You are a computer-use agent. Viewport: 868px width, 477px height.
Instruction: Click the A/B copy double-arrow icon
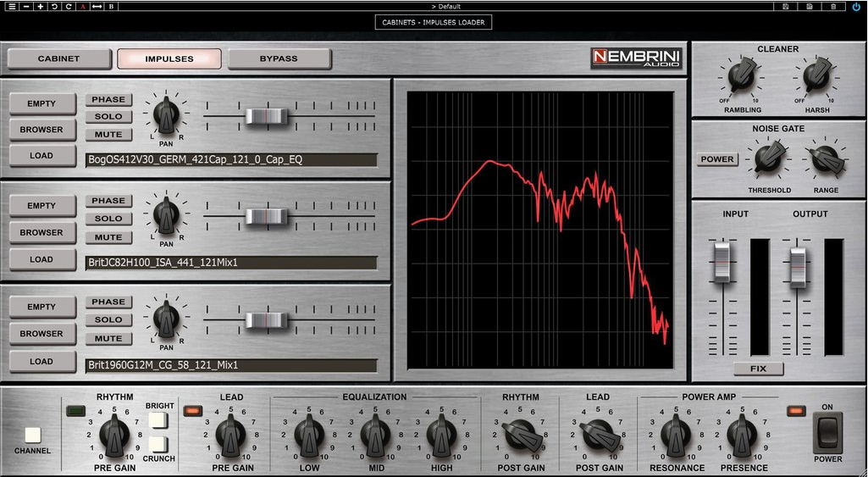tap(97, 7)
